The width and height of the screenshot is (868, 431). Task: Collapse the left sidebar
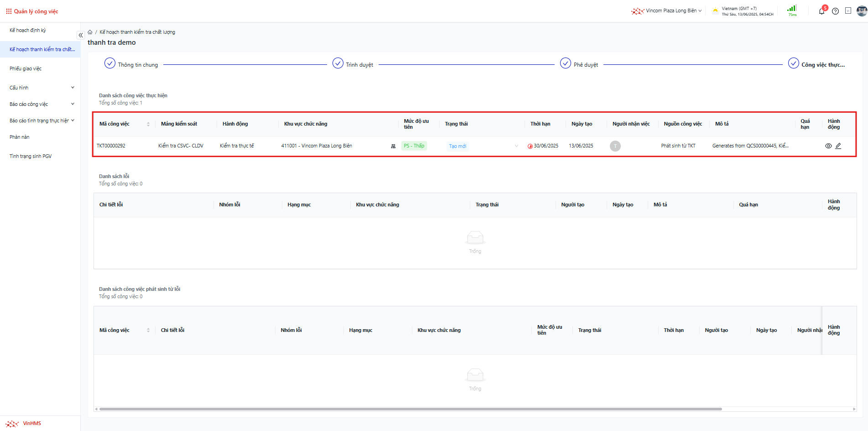click(81, 35)
